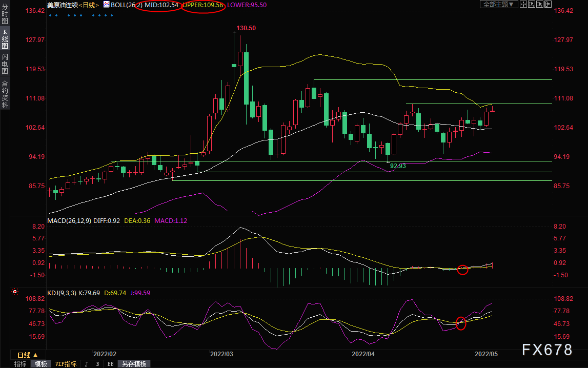588x368 pixels.
Task: Click the BB template button
Action: tap(110, 364)
